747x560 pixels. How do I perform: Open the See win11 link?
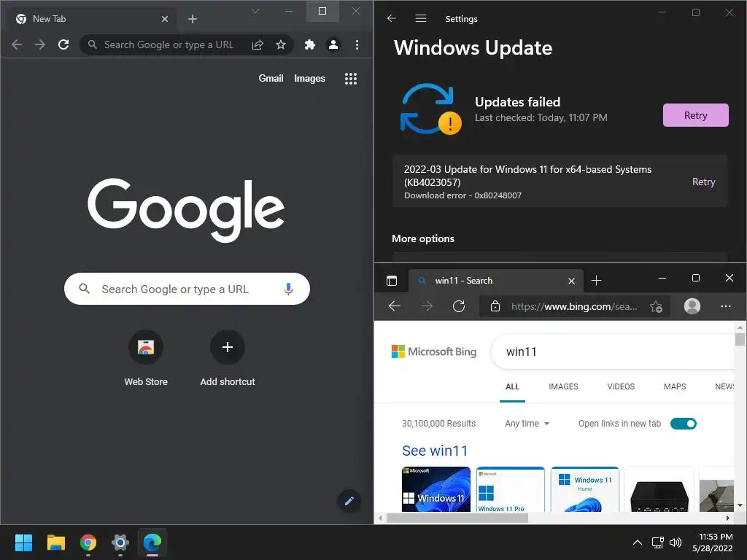(435, 451)
